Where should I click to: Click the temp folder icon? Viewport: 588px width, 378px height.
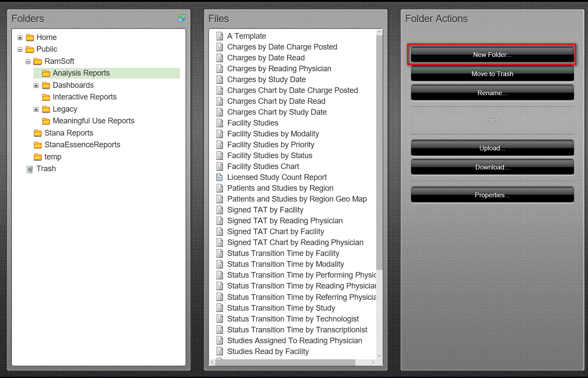coord(38,157)
